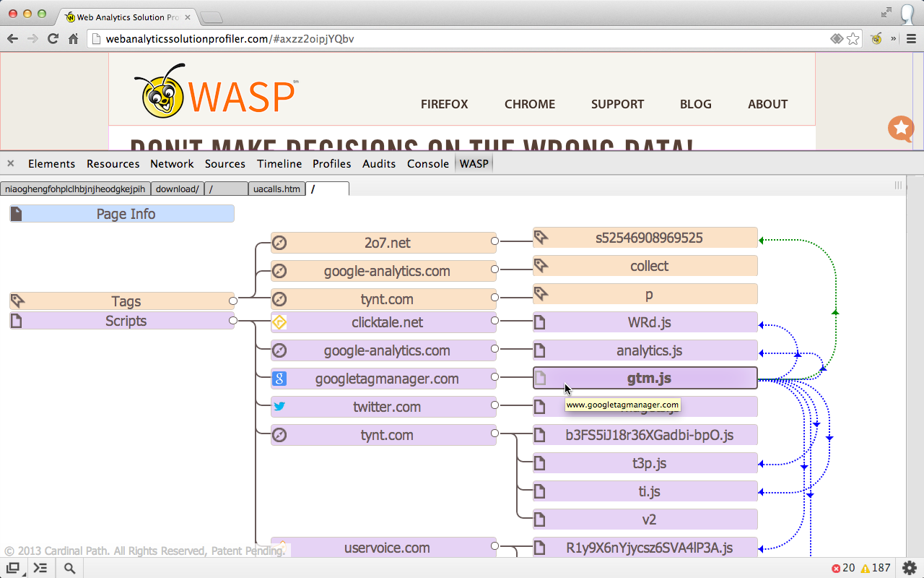The width and height of the screenshot is (924, 578).
Task: Open the Network tab
Action: [x=172, y=163]
